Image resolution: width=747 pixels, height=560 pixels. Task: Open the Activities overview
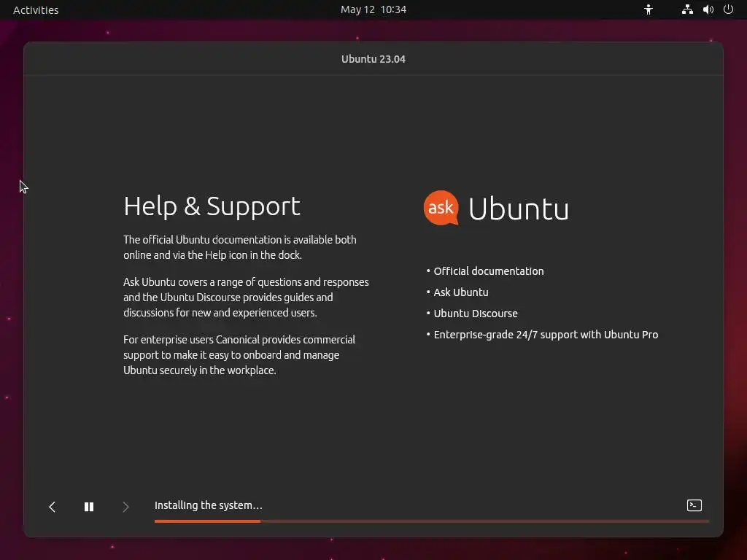[36, 10]
